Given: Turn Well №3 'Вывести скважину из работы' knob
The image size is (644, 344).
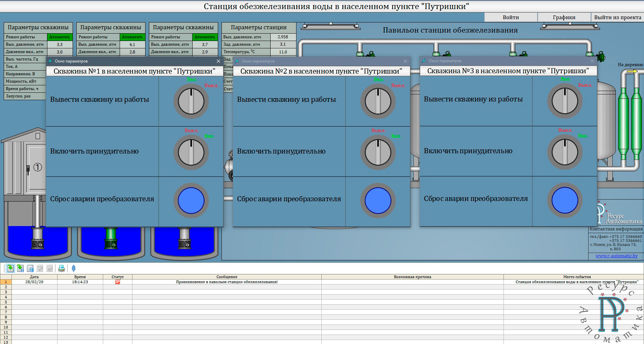Looking at the screenshot, I should (x=565, y=101).
